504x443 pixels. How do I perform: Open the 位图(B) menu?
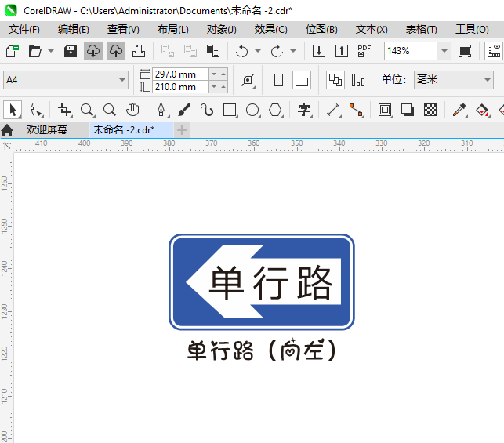click(321, 30)
